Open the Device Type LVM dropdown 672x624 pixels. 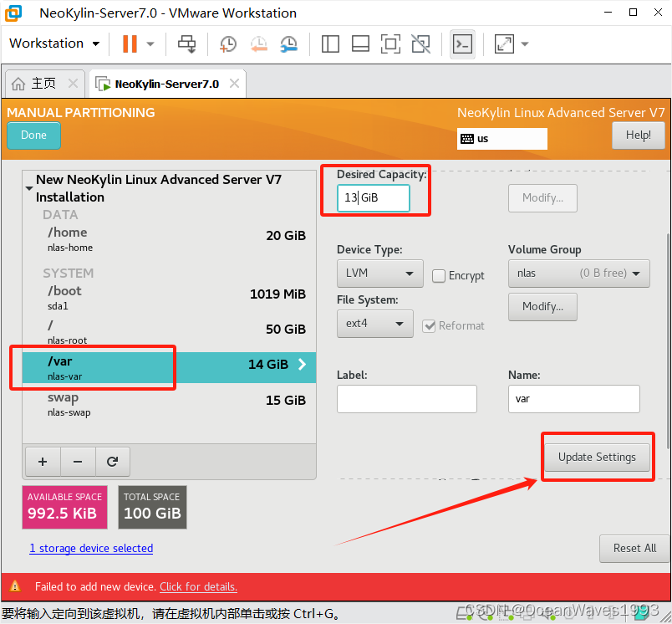[x=379, y=274]
